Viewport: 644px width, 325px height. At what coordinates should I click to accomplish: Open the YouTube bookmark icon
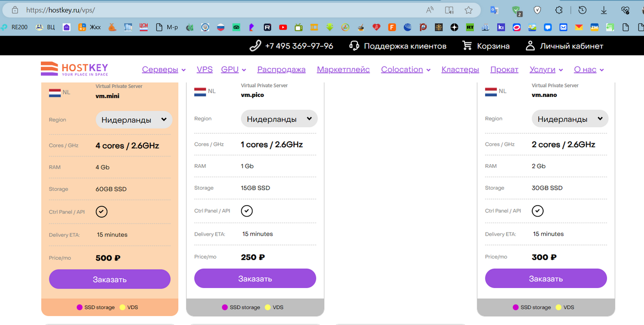pos(283,27)
